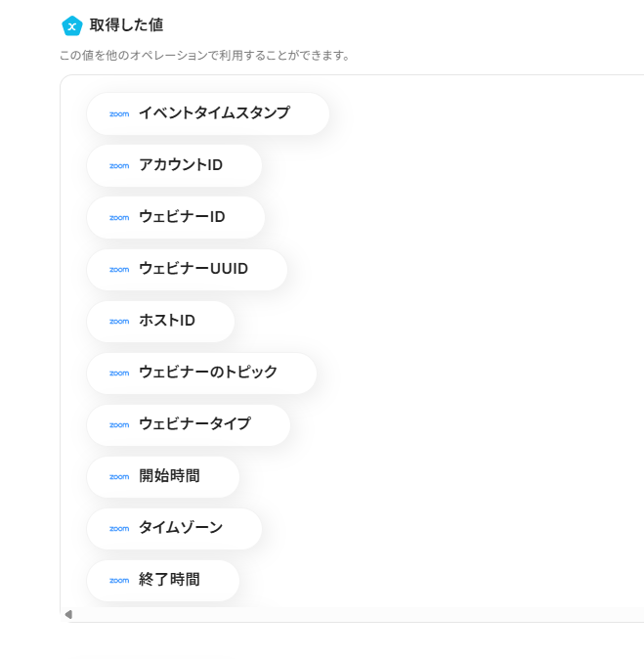Click the zoom icon beside ウェビナーID
Image resolution: width=644 pixels, height=659 pixels.
[119, 217]
